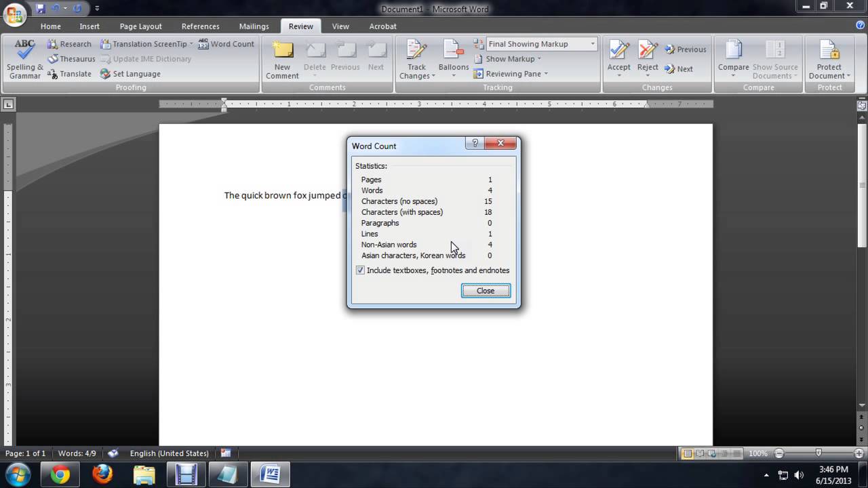The width and height of the screenshot is (868, 488).
Task: Switch to Print Layout view
Action: tap(688, 453)
